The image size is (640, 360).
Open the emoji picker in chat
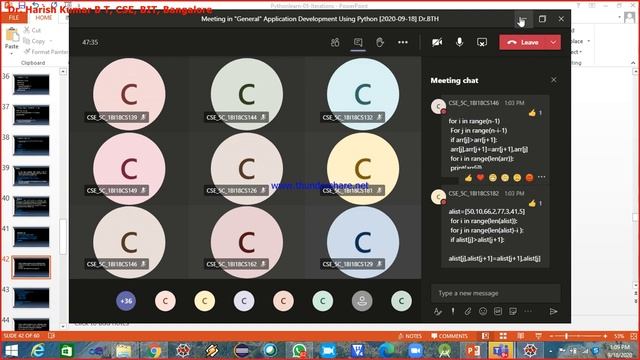coord(483,311)
